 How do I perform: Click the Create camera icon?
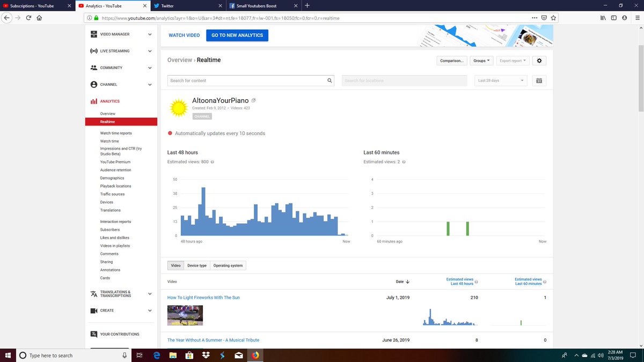[x=93, y=311]
